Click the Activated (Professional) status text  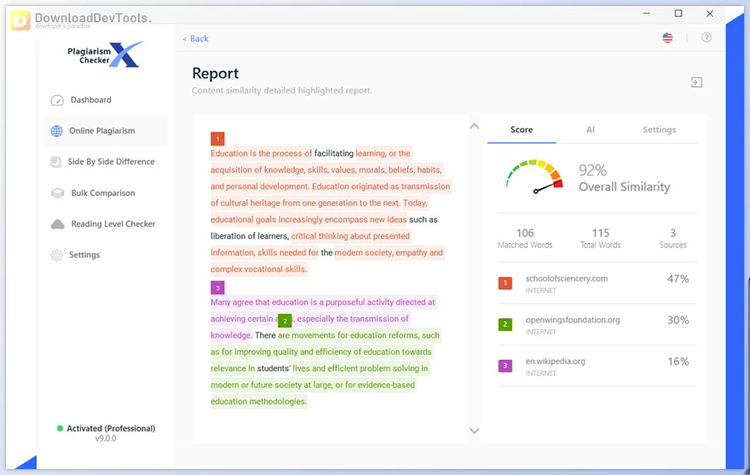[111, 428]
